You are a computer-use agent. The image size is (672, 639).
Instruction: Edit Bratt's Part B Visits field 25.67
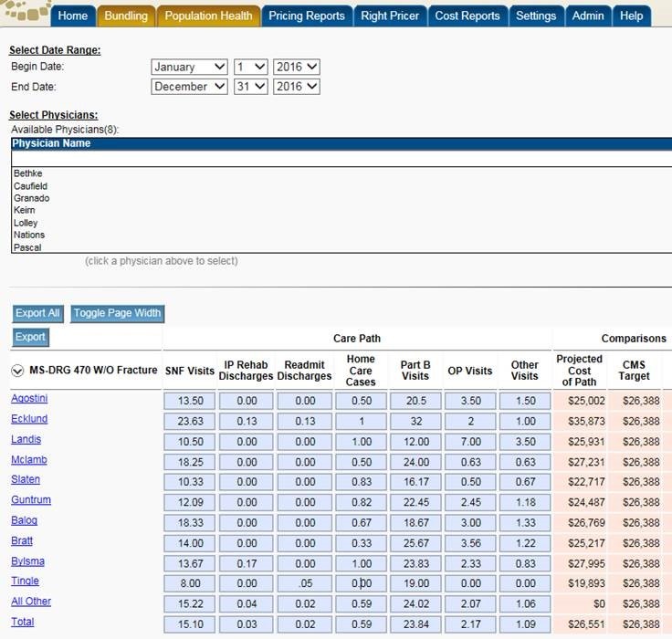pos(415,543)
